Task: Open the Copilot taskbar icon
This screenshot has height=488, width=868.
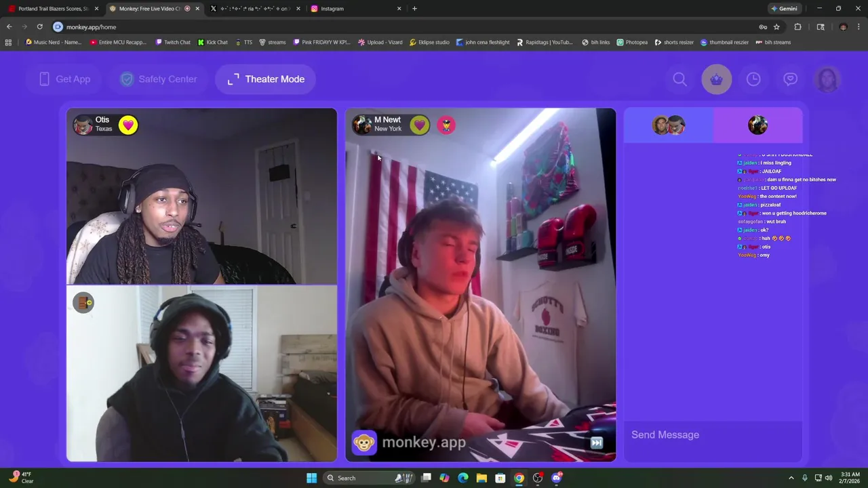Action: 444,478
